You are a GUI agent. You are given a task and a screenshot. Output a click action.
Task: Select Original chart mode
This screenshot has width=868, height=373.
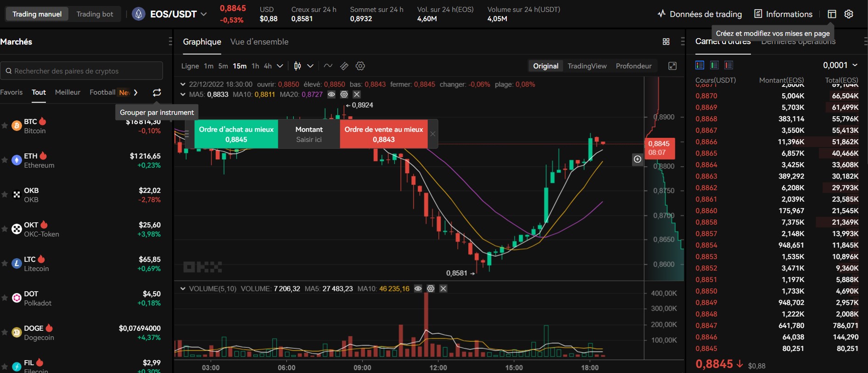coord(546,66)
